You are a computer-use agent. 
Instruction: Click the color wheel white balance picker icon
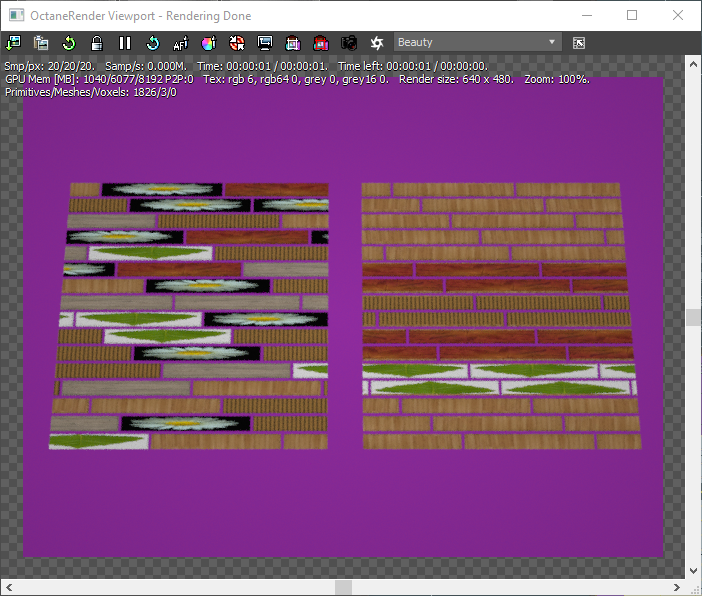209,43
